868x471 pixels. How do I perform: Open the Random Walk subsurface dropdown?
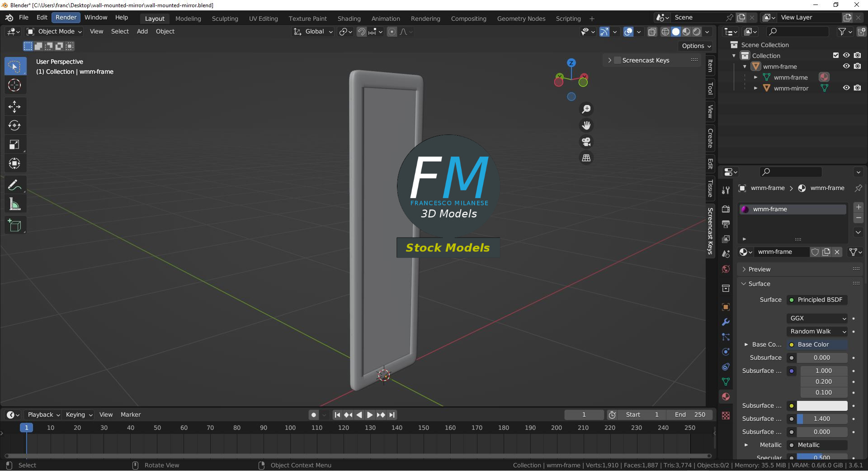[817, 332]
